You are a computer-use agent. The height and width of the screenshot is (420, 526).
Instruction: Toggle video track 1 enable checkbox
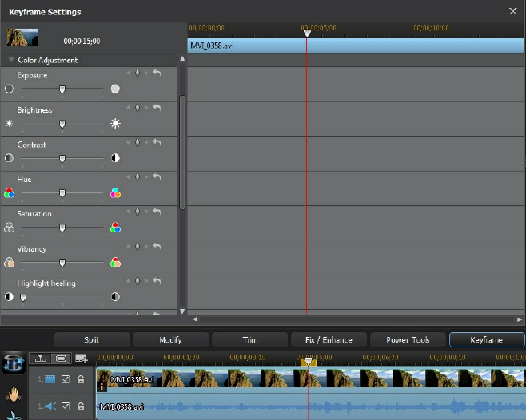[x=66, y=379]
